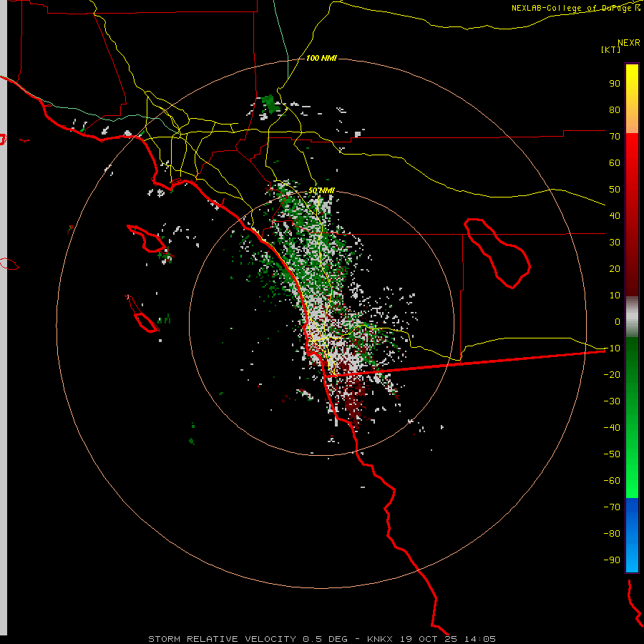Select the positive 30 scale value
Image resolution: width=644 pixels, height=644 pixels.
pos(615,243)
